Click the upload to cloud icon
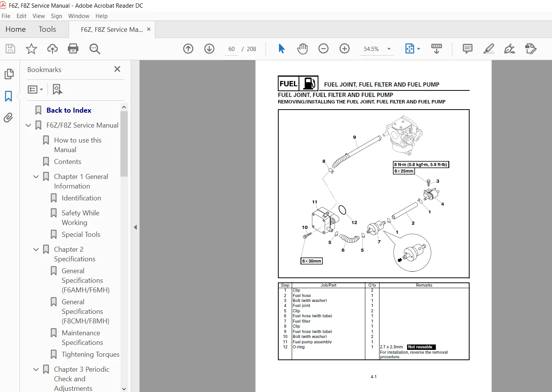Screen dimensions: 552x392 click(x=53, y=49)
